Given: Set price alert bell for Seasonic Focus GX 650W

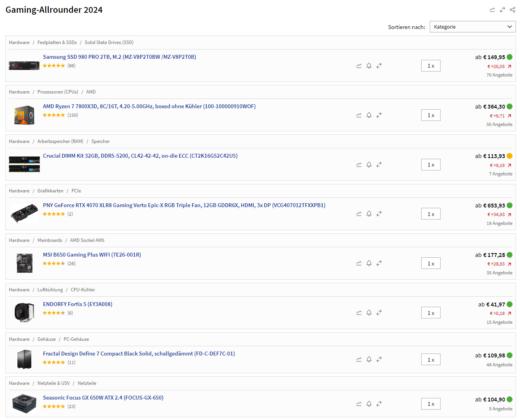Looking at the screenshot, I should coord(369,404).
